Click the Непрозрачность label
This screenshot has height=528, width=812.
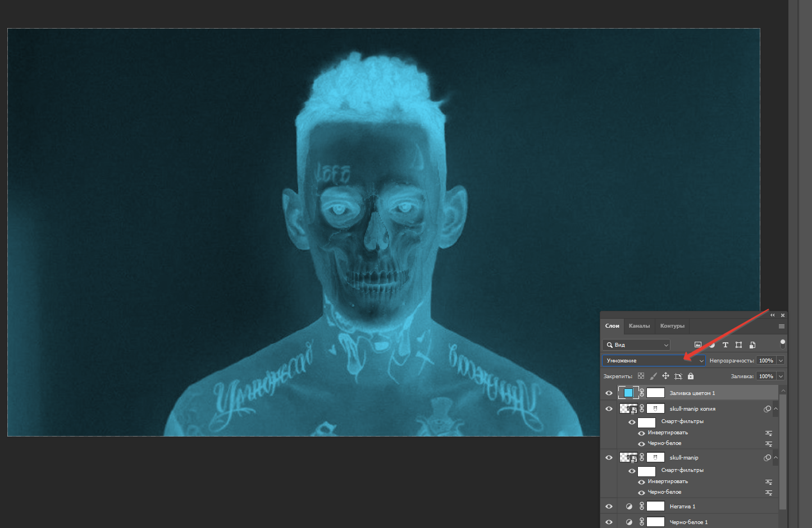coord(732,361)
